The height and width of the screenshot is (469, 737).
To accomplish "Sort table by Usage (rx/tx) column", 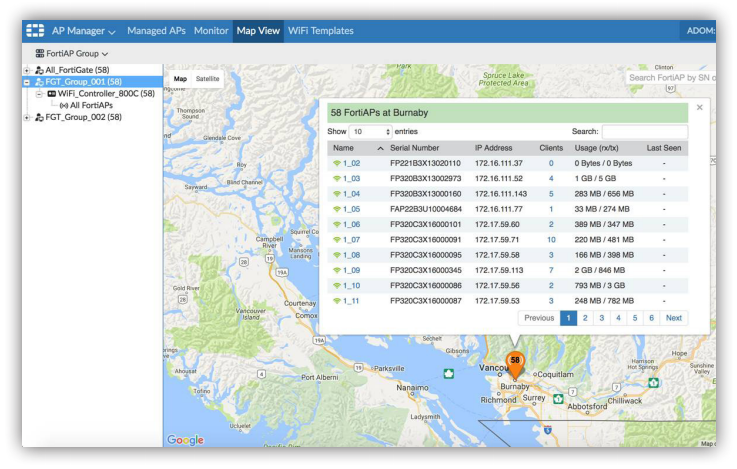I will [x=596, y=148].
